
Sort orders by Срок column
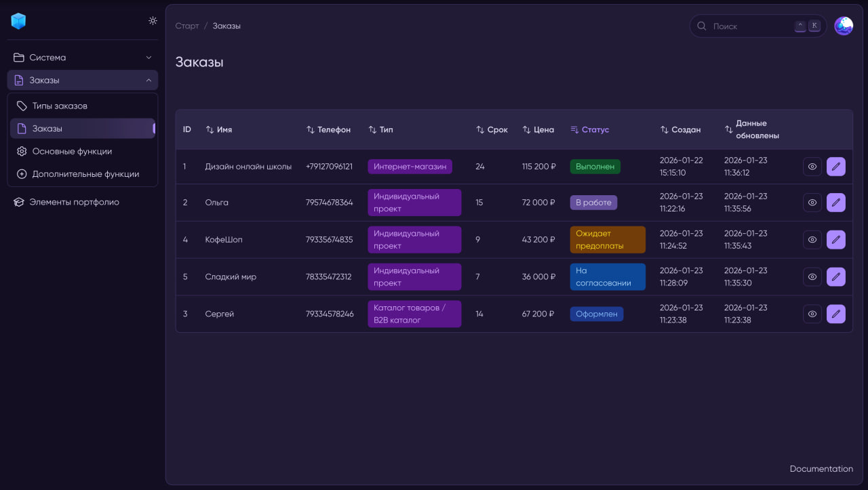point(492,129)
